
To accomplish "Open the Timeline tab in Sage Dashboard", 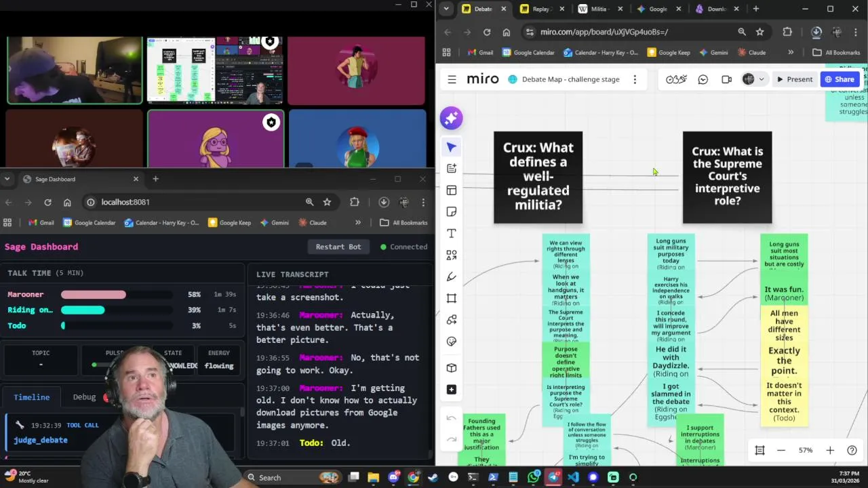I will coord(32,397).
